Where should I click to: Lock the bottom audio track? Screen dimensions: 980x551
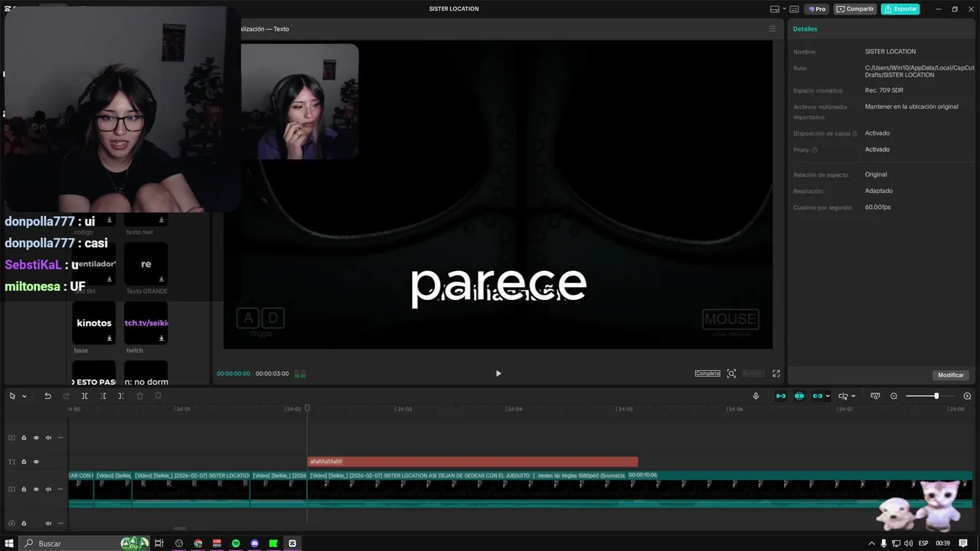tap(24, 523)
